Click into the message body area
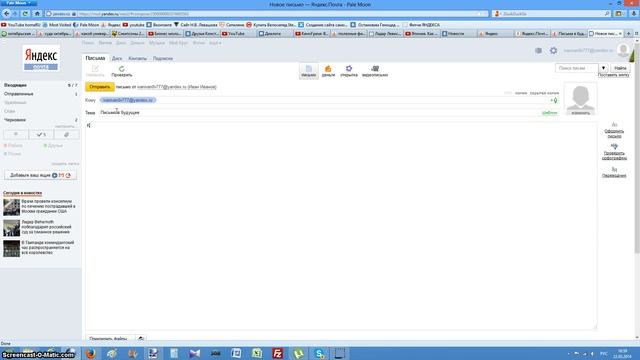 coord(341,225)
